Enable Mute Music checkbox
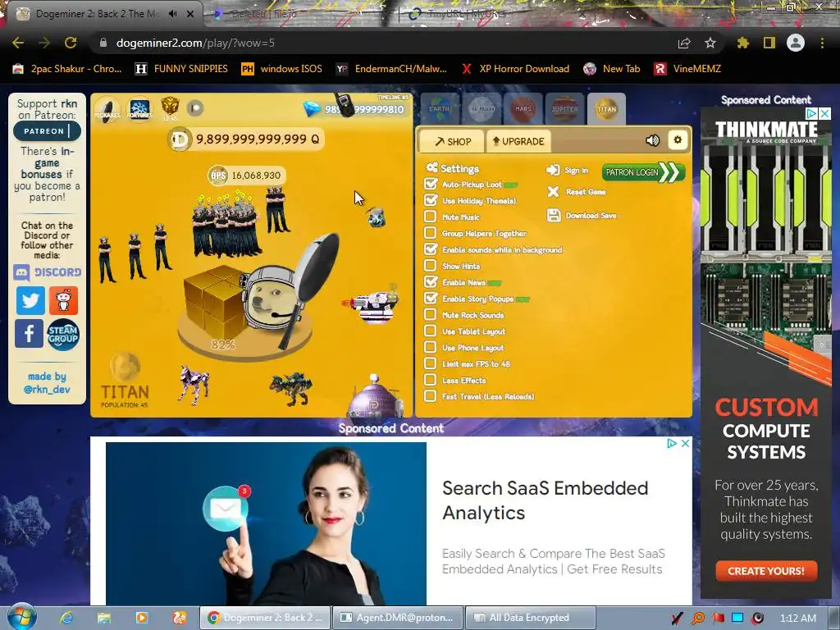Image resolution: width=840 pixels, height=630 pixels. point(430,217)
